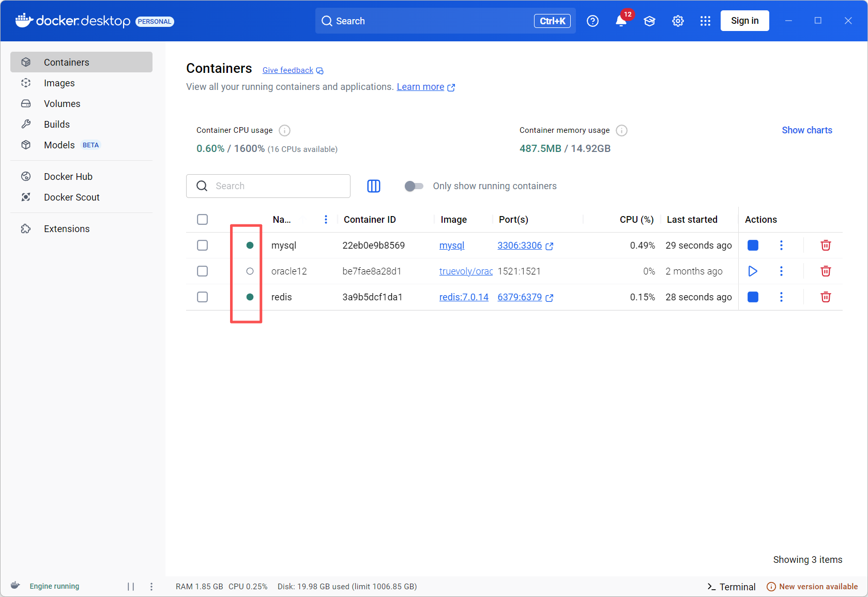The height and width of the screenshot is (597, 868).
Task: Click the oracle12 container name
Action: click(x=289, y=271)
